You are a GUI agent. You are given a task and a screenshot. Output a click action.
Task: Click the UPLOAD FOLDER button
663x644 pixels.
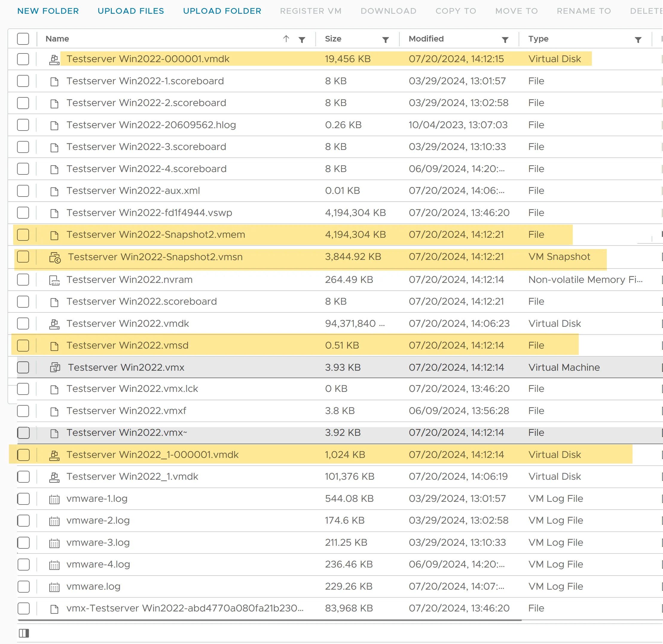[x=222, y=10]
